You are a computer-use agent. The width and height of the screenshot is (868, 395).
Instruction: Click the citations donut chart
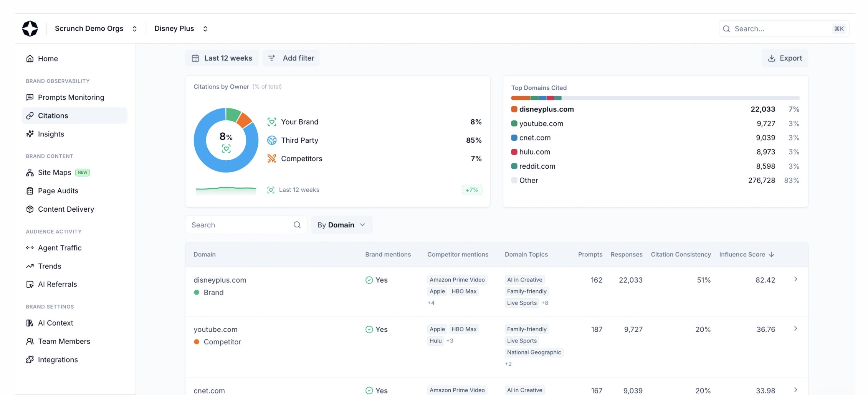click(x=226, y=140)
